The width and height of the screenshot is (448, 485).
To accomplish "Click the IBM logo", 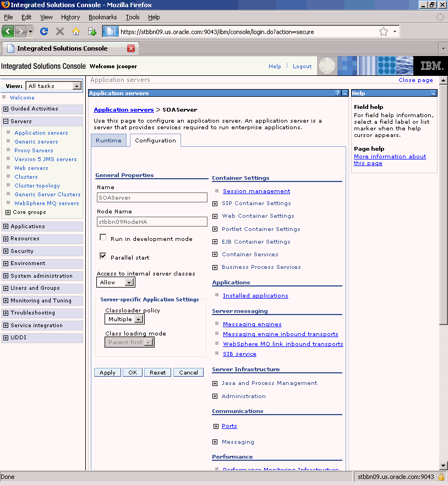I will [x=431, y=66].
